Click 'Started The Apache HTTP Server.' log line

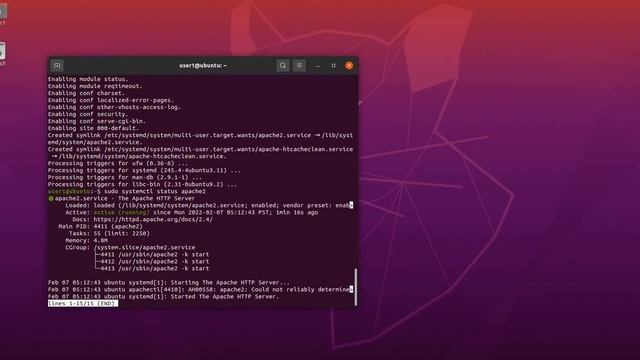click(x=163, y=297)
